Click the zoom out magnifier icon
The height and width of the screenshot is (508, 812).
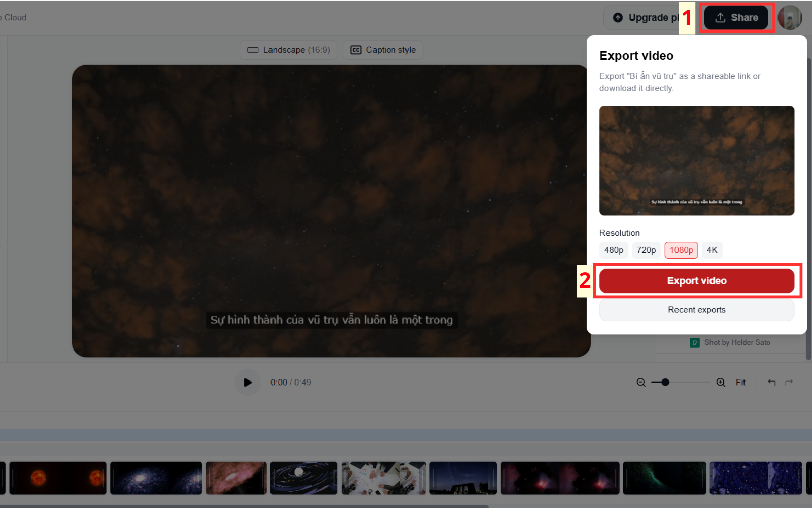[641, 383]
